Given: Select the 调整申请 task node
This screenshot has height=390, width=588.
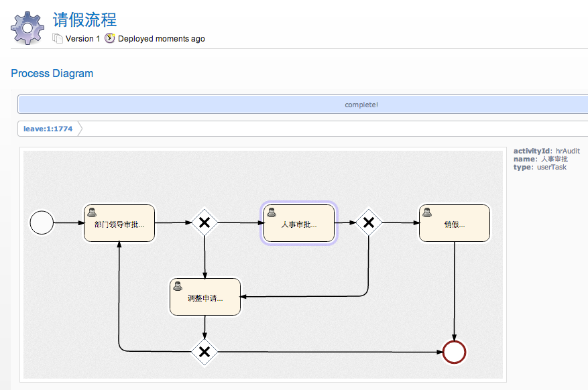Looking at the screenshot, I should [x=204, y=298].
